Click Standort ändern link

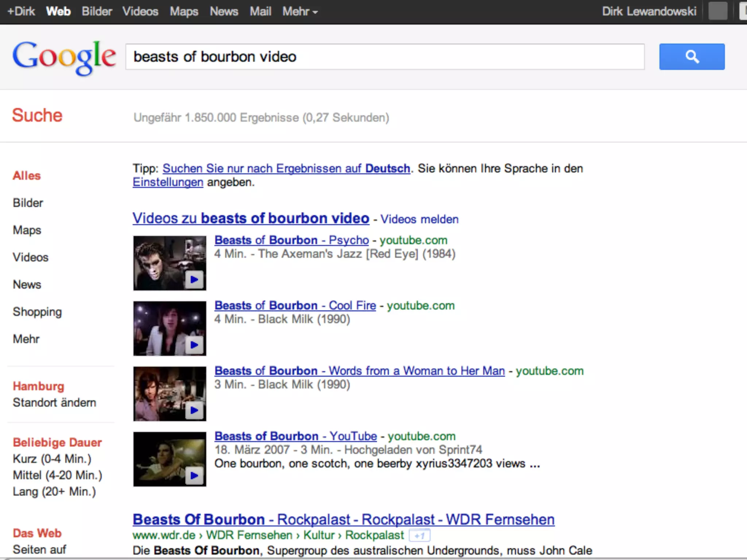pos(54,402)
